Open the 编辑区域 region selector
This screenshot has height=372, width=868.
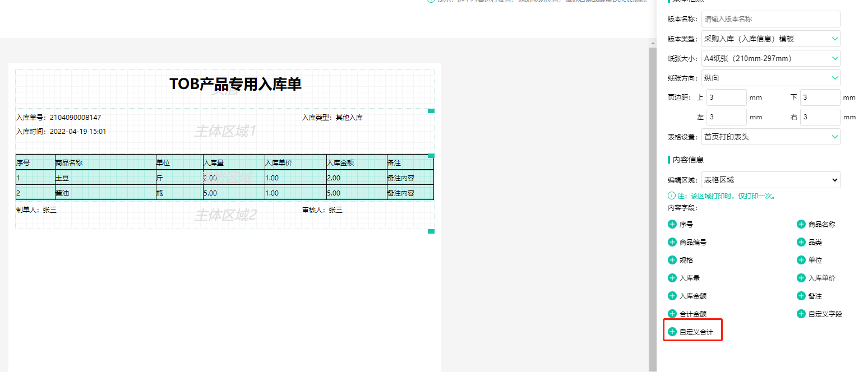click(x=770, y=180)
